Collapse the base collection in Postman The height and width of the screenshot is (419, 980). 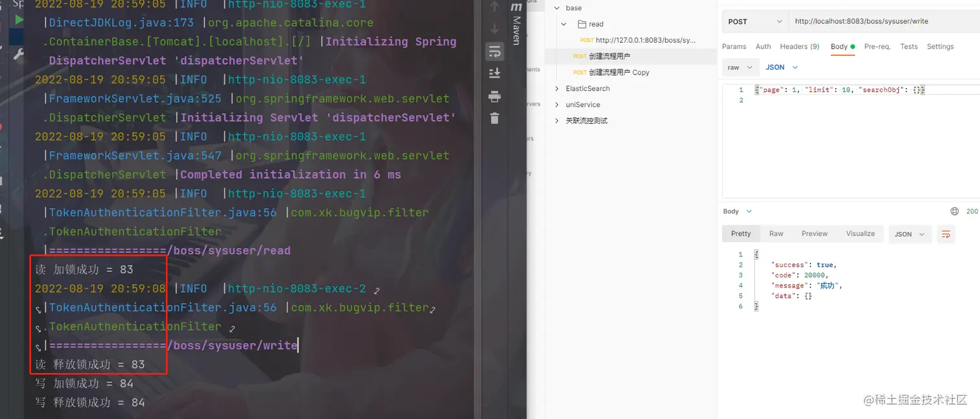click(557, 8)
